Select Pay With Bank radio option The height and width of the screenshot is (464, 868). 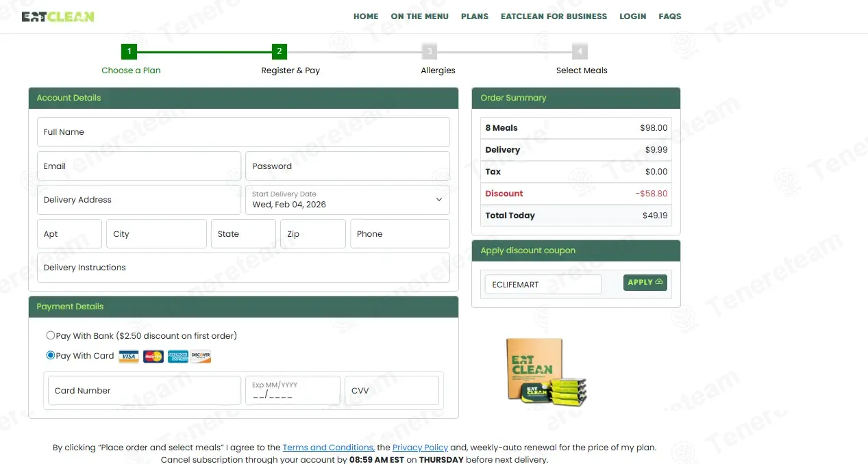coord(51,335)
